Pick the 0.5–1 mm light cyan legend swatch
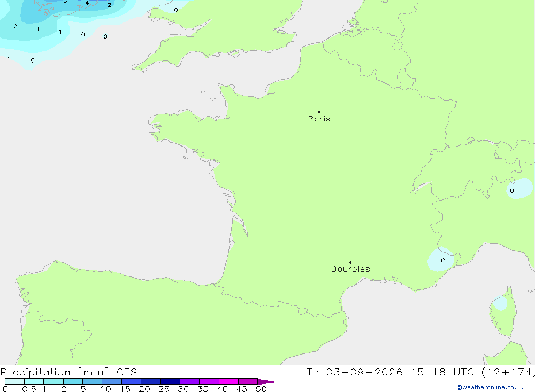The image size is (535, 392). tap(34, 381)
